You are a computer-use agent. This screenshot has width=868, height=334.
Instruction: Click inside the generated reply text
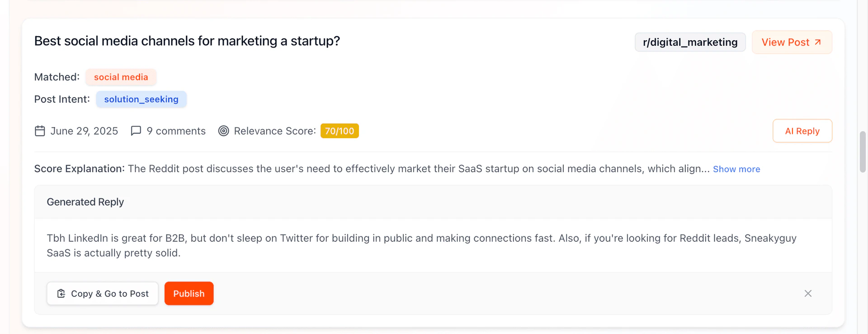(x=420, y=245)
